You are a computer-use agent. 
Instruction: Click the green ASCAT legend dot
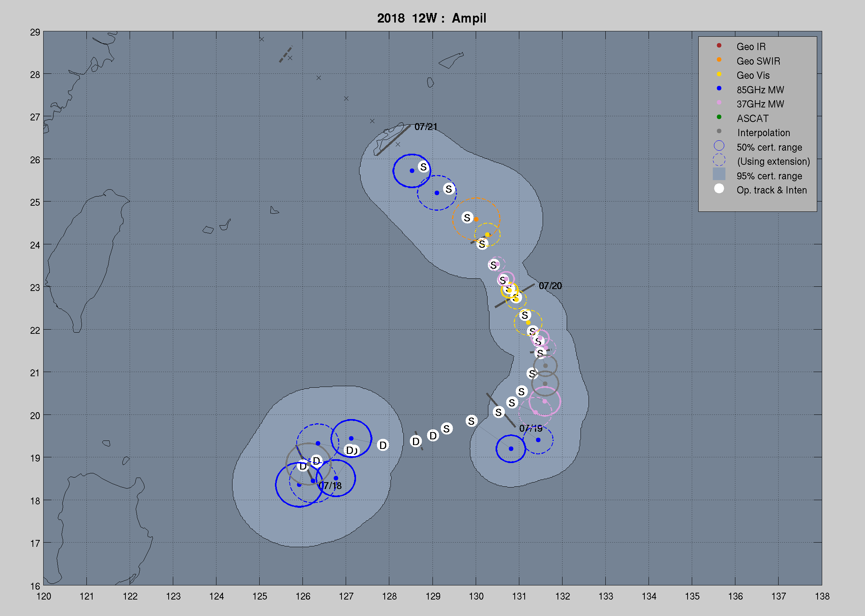pyautogui.click(x=719, y=117)
